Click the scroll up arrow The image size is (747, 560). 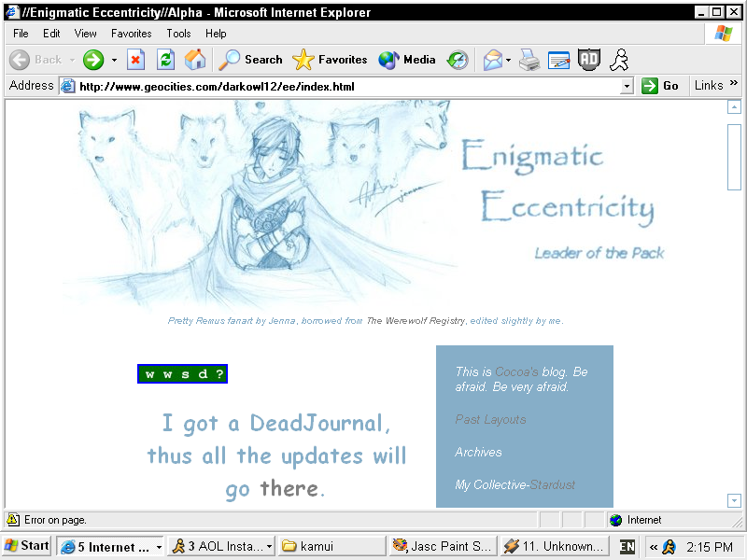[x=734, y=107]
